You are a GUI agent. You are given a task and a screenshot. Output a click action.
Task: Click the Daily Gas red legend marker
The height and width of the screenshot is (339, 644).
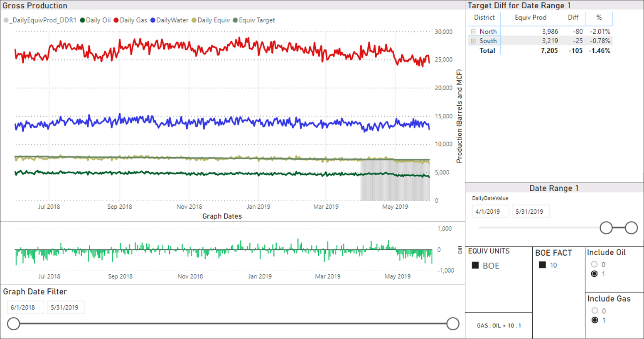[x=116, y=20]
